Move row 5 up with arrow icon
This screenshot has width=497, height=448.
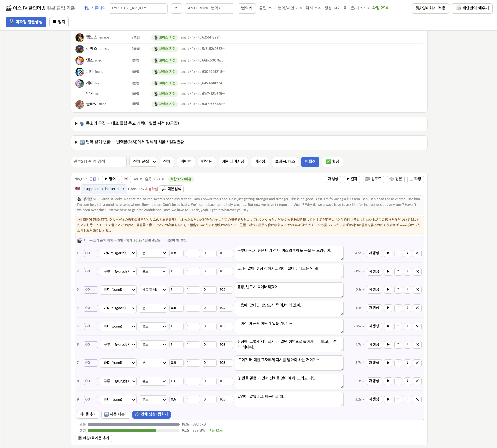pos(398,326)
